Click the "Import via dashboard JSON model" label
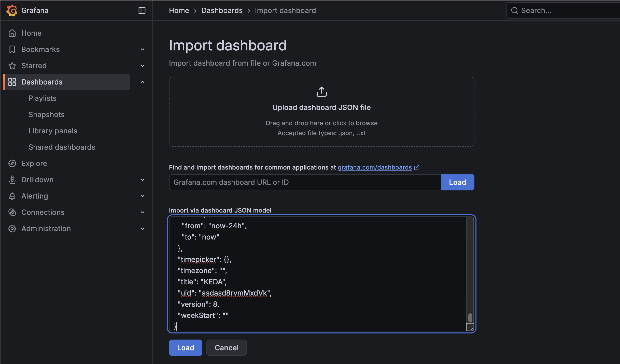The height and width of the screenshot is (364, 620). [220, 210]
